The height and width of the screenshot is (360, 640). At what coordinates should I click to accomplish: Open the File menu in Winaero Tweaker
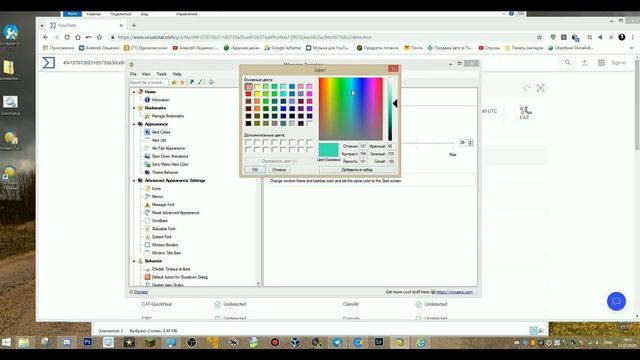(133, 74)
